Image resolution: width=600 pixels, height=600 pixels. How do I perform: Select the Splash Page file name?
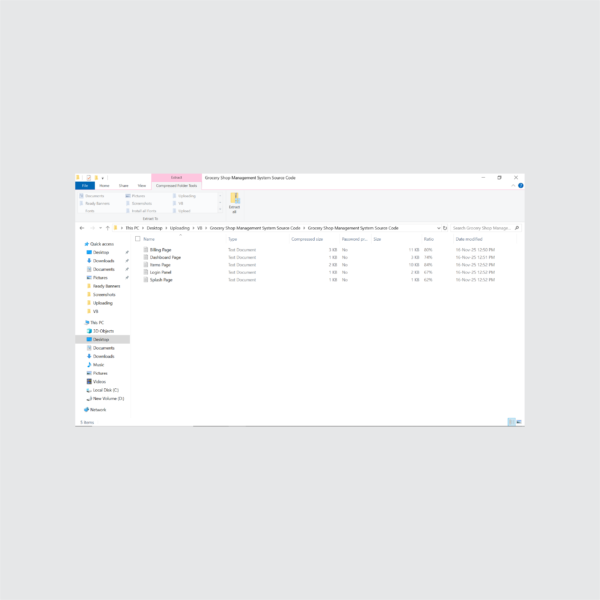[x=161, y=280]
